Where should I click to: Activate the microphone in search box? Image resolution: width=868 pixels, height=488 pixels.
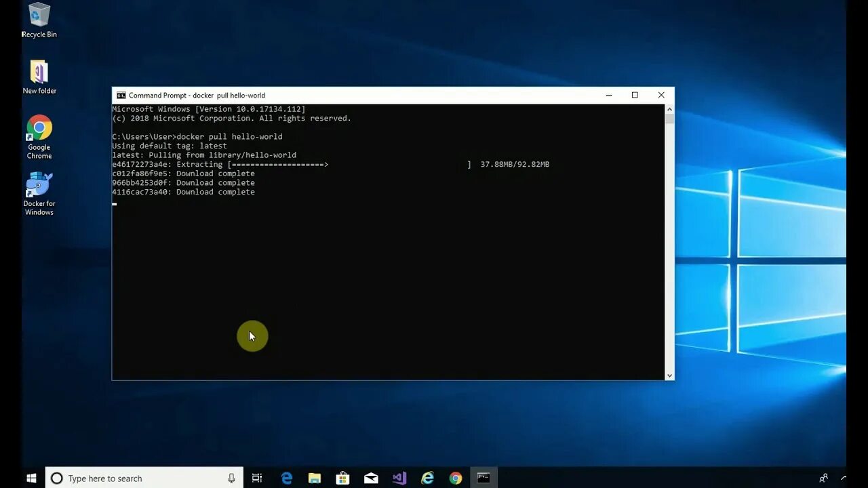coord(231,479)
